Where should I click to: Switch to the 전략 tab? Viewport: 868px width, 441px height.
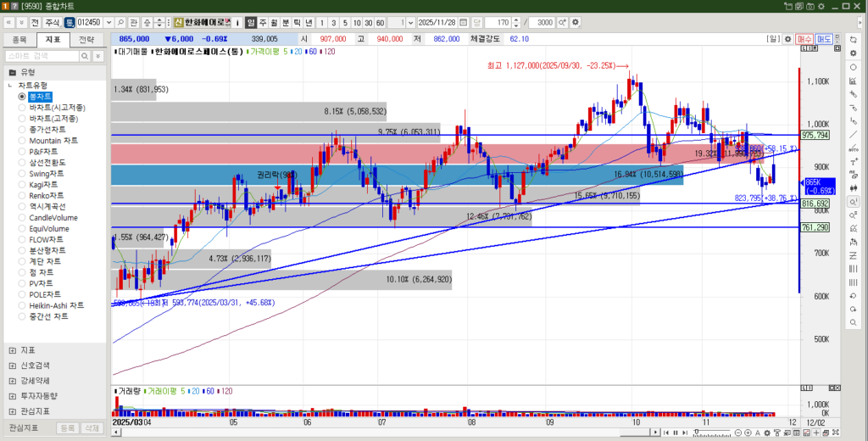[x=86, y=39]
